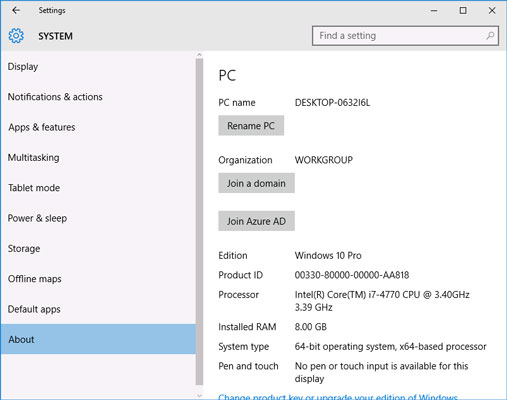Click Join Azure AD button

click(x=256, y=221)
